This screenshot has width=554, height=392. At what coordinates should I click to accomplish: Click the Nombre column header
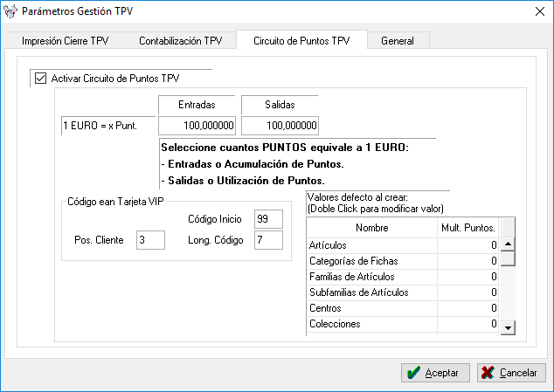[x=372, y=228]
